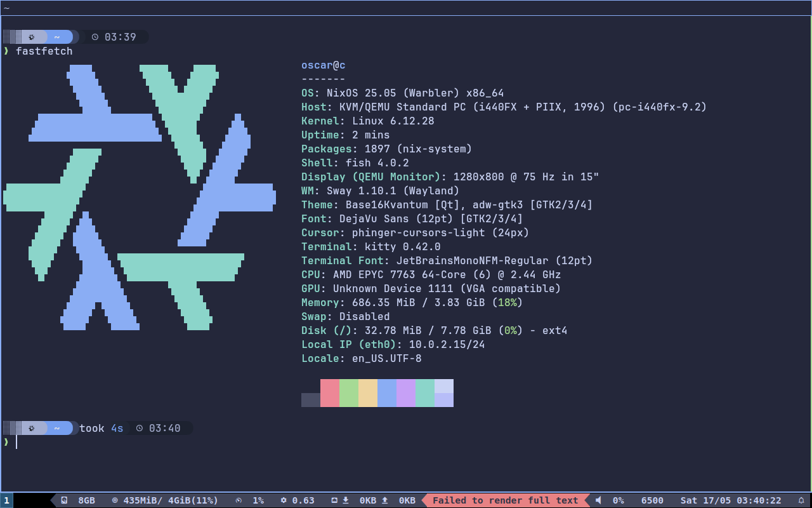This screenshot has width=812, height=508.
Task: Click the memory chip icon before 435MiB
Action: [x=115, y=500]
